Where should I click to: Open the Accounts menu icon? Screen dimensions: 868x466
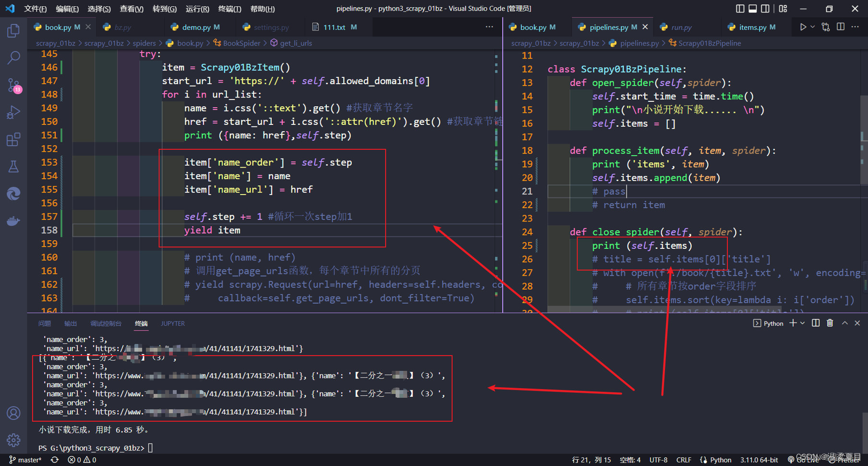(x=13, y=413)
